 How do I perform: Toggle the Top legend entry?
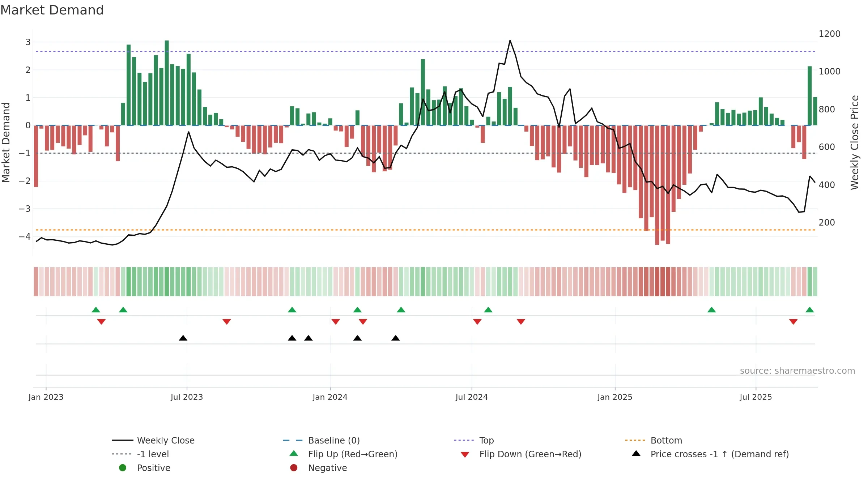click(474, 440)
